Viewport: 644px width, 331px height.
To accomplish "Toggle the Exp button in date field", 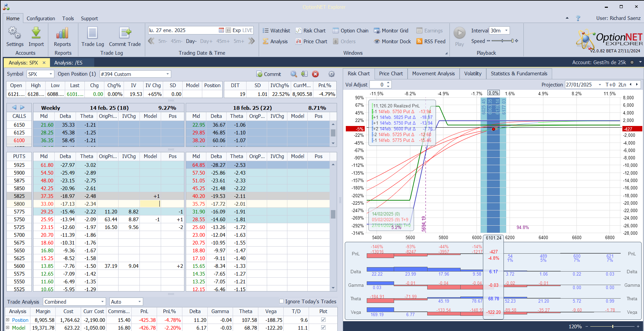I will (x=236, y=30).
